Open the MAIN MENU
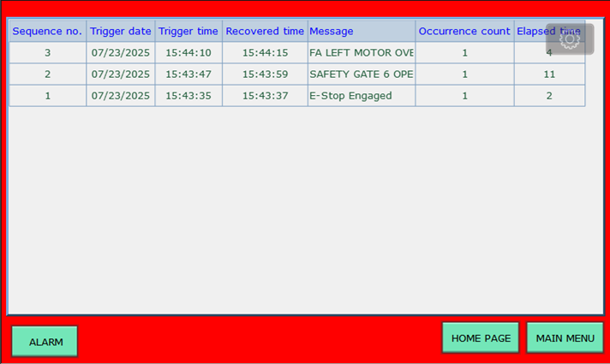610x364 pixels. 565,338
